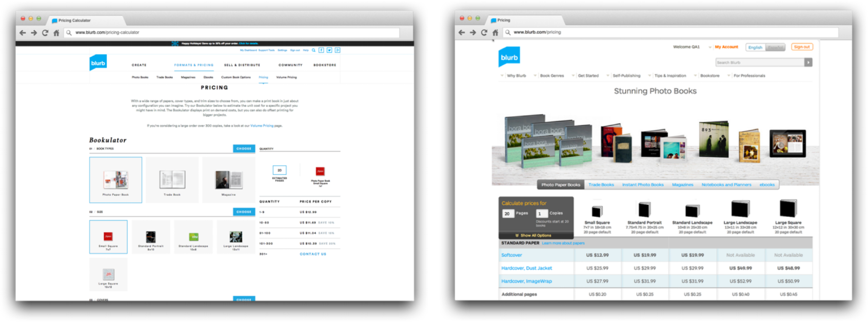Open the Welcome QA1 account dropdown arrow
The image size is (868, 322).
pyautogui.click(x=710, y=47)
